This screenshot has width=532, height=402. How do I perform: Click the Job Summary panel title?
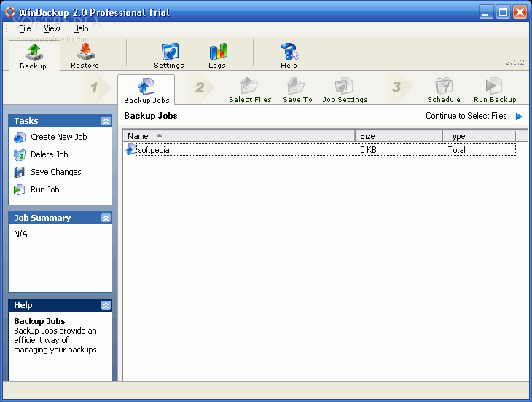(42, 218)
